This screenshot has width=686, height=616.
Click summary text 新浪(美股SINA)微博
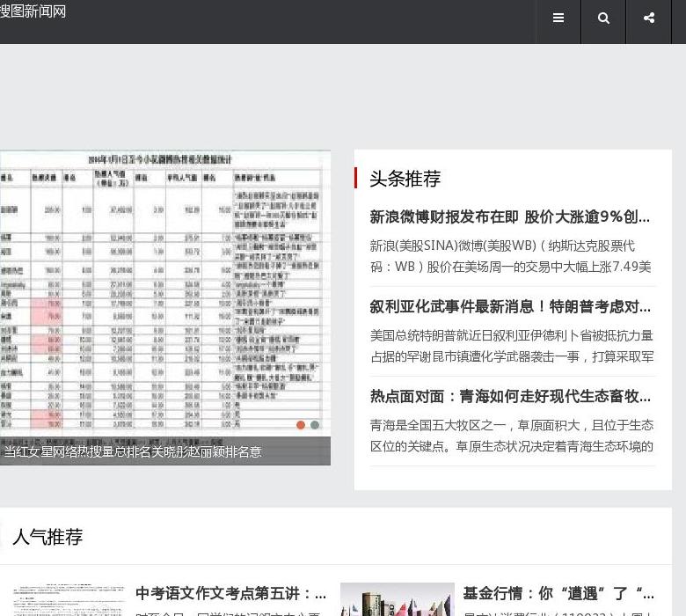[x=511, y=256]
